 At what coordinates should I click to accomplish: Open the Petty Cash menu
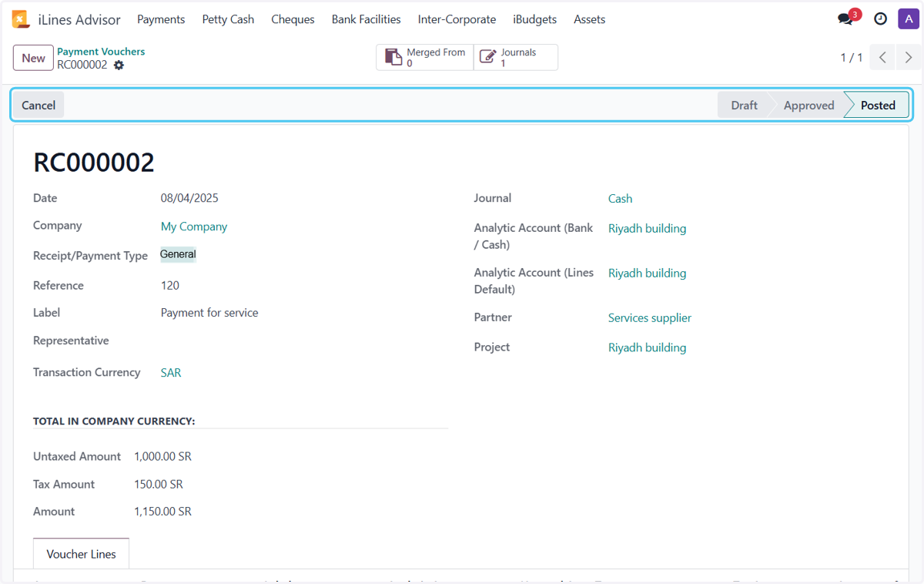[228, 19]
